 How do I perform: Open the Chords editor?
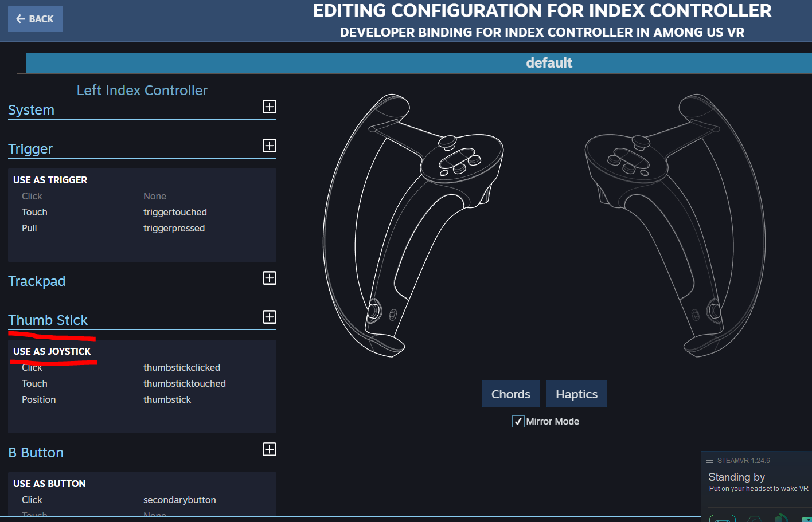[511, 394]
